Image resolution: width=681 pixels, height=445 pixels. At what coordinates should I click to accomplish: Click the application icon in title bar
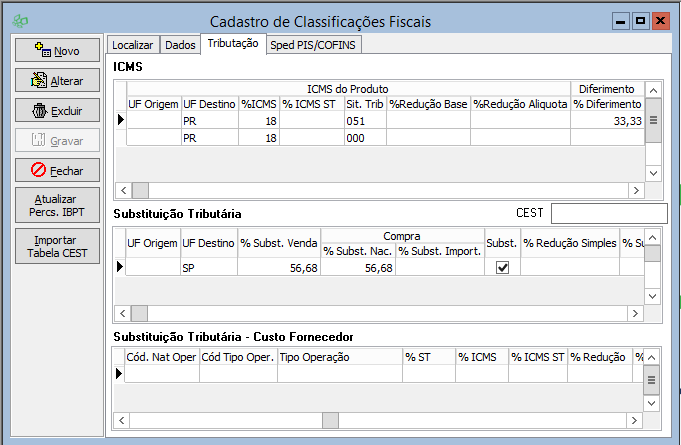(20, 21)
